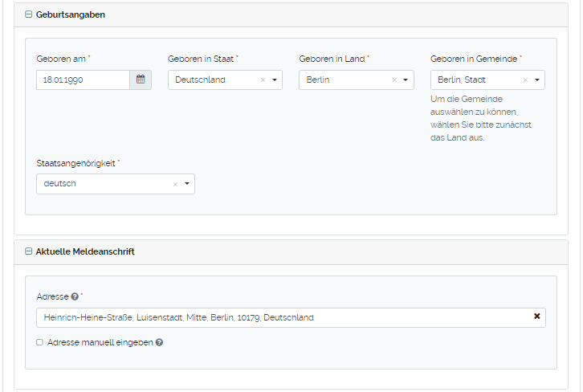Open Geboren in Land dropdown arrow
The height and width of the screenshot is (392, 583).
[x=406, y=80]
